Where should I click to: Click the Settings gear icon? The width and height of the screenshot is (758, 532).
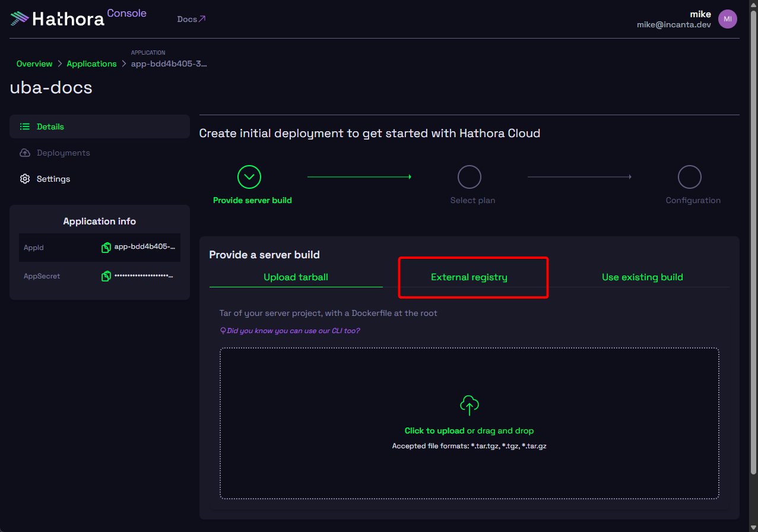(25, 179)
